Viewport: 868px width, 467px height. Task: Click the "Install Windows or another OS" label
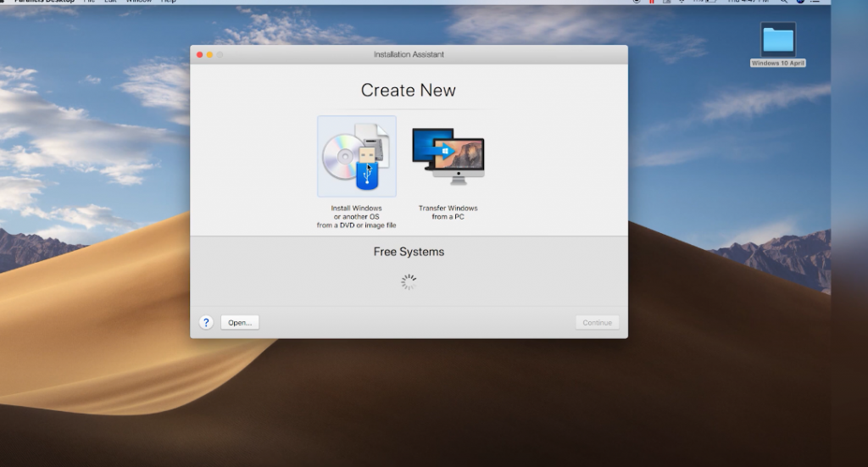pyautogui.click(x=357, y=216)
